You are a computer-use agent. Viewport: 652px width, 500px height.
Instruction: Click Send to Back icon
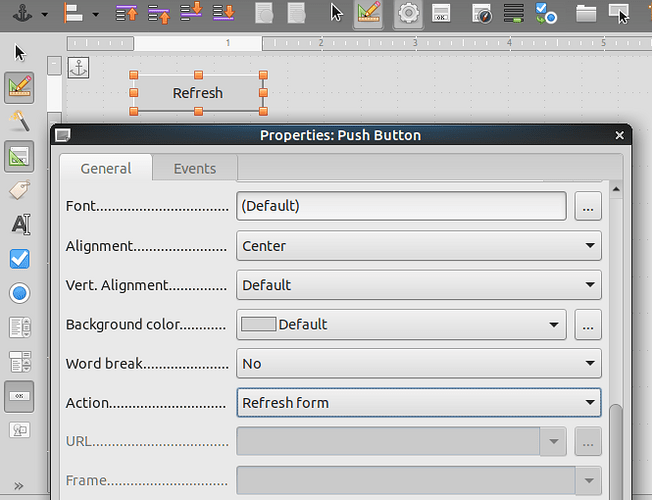tap(224, 12)
